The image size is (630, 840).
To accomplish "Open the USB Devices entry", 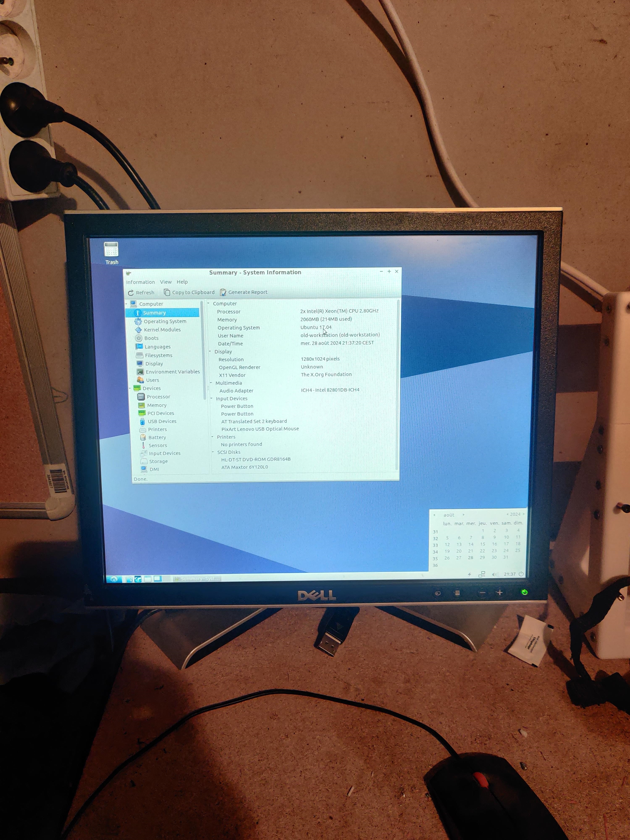I will tap(162, 421).
